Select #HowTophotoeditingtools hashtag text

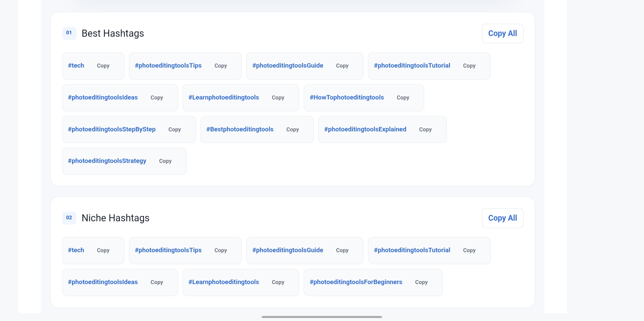[x=346, y=97]
